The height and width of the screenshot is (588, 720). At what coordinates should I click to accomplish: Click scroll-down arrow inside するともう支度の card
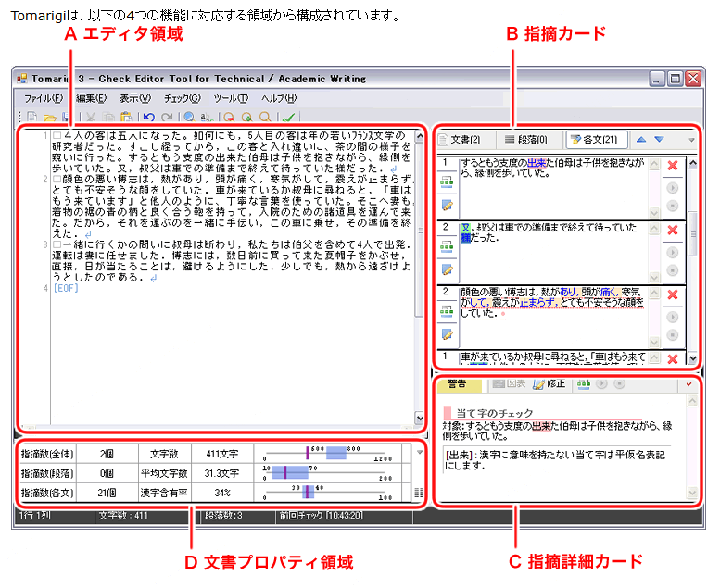(654, 213)
